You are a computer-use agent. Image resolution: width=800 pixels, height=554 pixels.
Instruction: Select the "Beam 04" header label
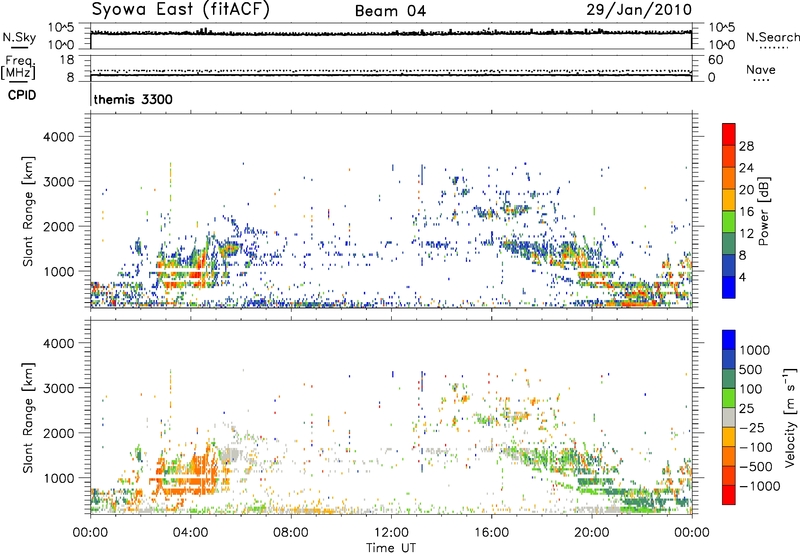coord(390,11)
